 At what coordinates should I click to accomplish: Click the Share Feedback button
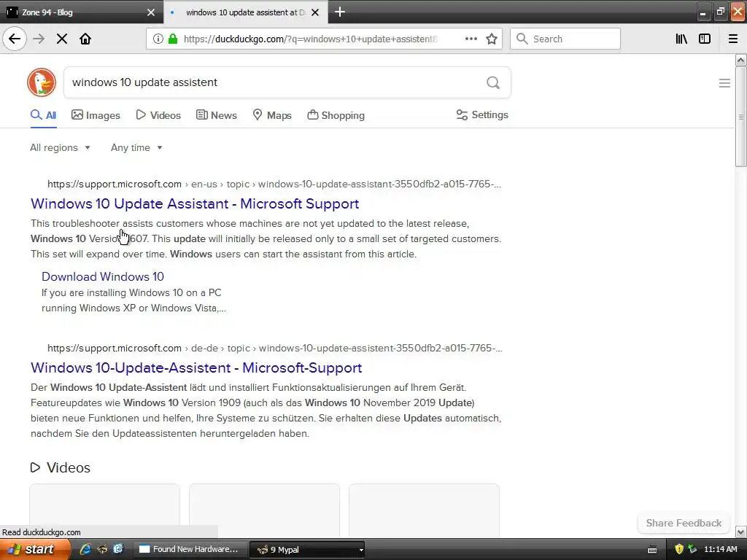coord(684,523)
